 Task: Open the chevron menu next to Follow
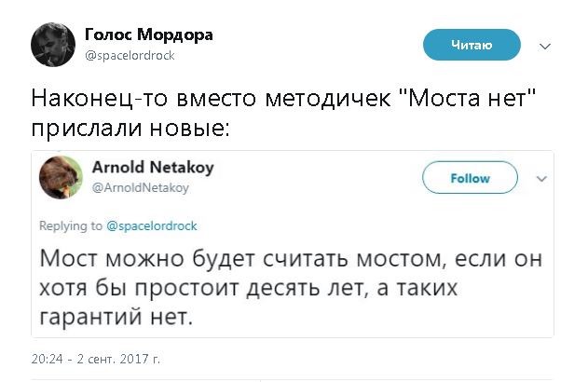coord(540,178)
